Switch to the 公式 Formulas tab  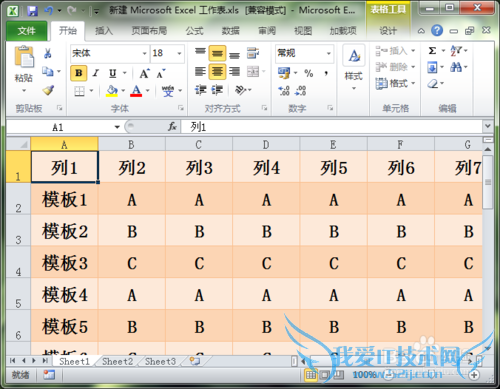coord(194,31)
